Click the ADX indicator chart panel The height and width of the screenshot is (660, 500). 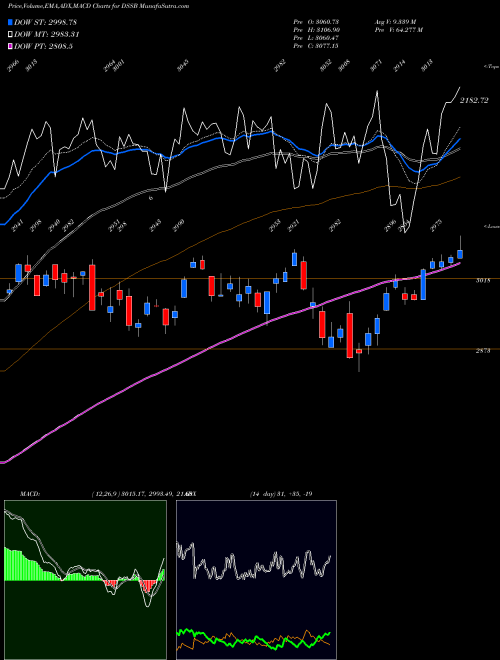[x=256, y=580]
